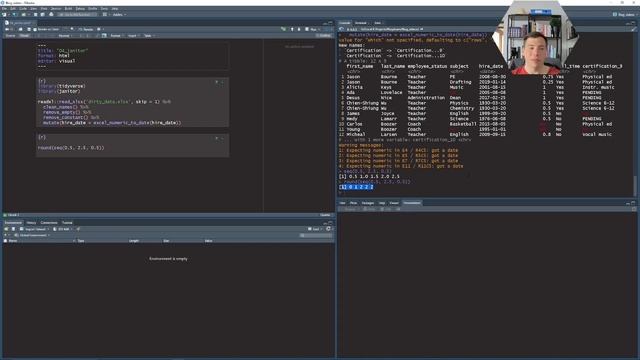Click the Chunk 1 navigator in status bar
The image size is (640, 360).
click(11, 215)
